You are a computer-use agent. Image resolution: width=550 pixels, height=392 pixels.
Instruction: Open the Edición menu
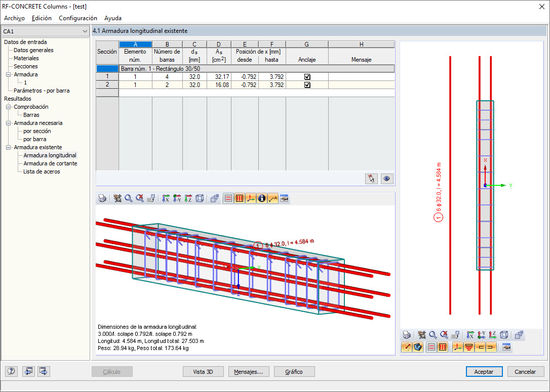[42, 18]
